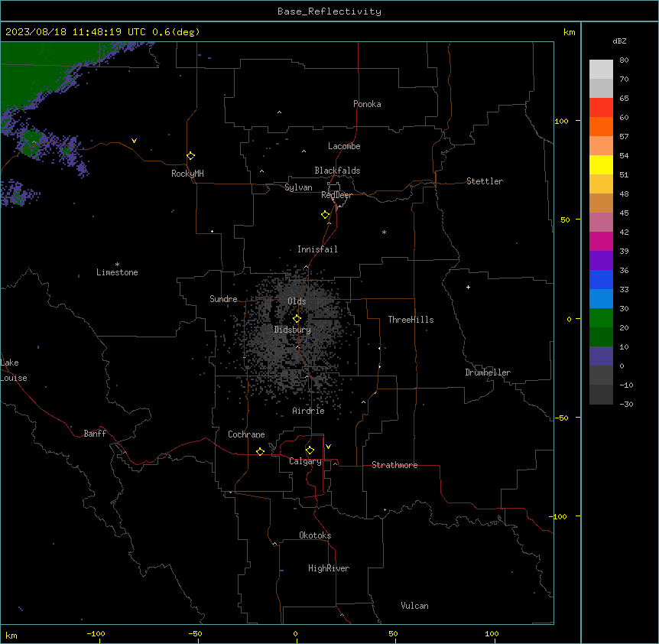Select the slate purple 10-0 dBZ swatch
Image resolution: width=659 pixels, height=644 pixels.
(601, 356)
